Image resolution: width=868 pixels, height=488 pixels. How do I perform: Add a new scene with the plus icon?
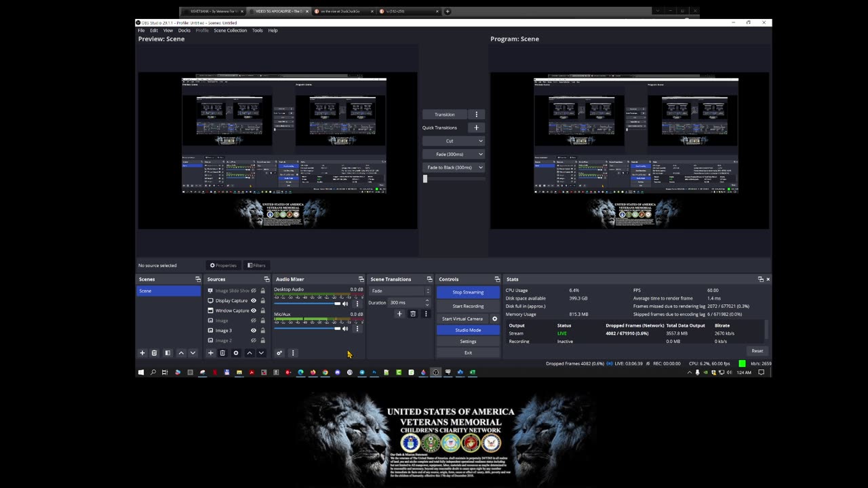point(142,353)
